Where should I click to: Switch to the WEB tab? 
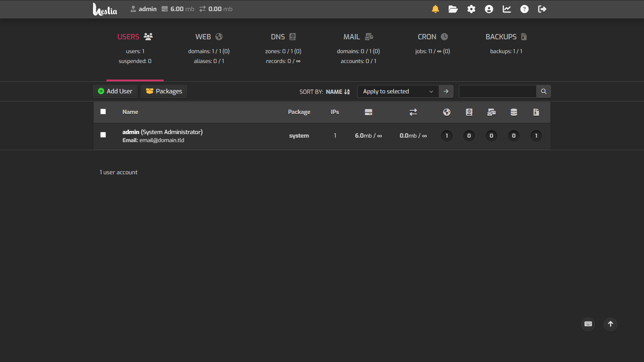tap(209, 37)
